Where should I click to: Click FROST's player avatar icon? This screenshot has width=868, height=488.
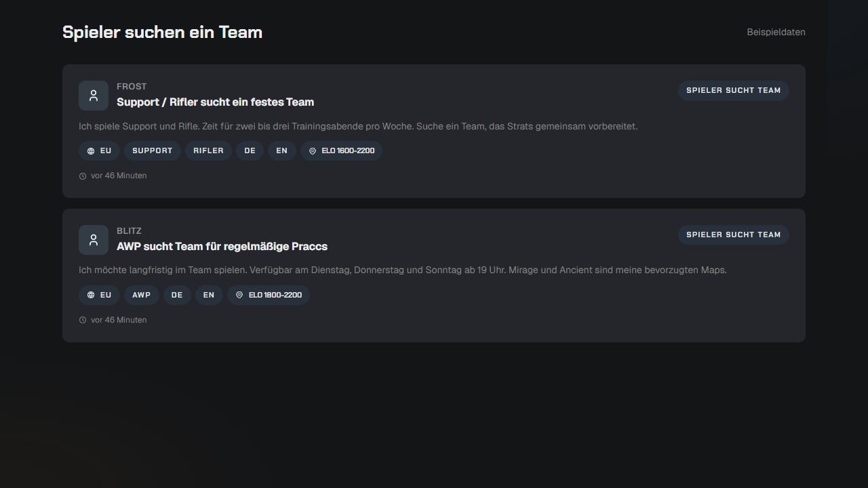click(94, 96)
